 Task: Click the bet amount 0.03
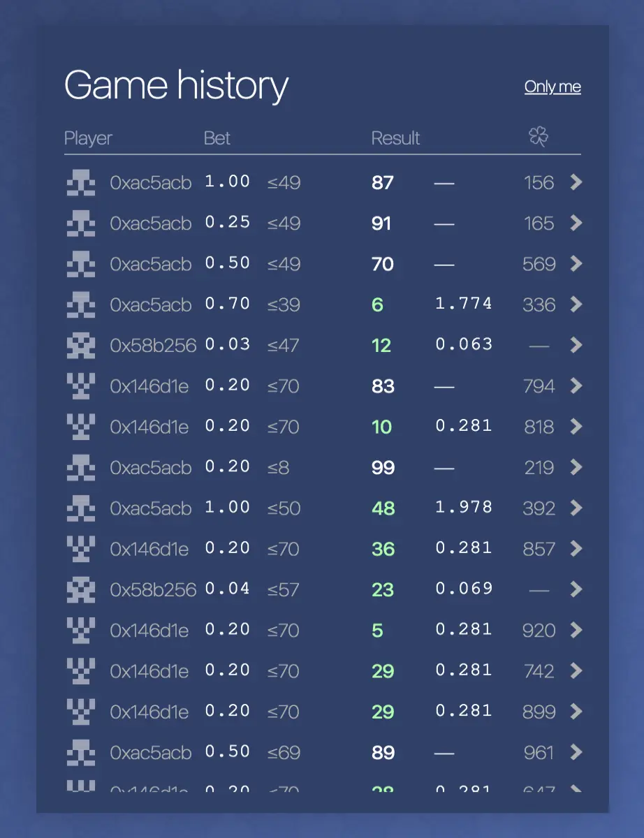click(228, 344)
